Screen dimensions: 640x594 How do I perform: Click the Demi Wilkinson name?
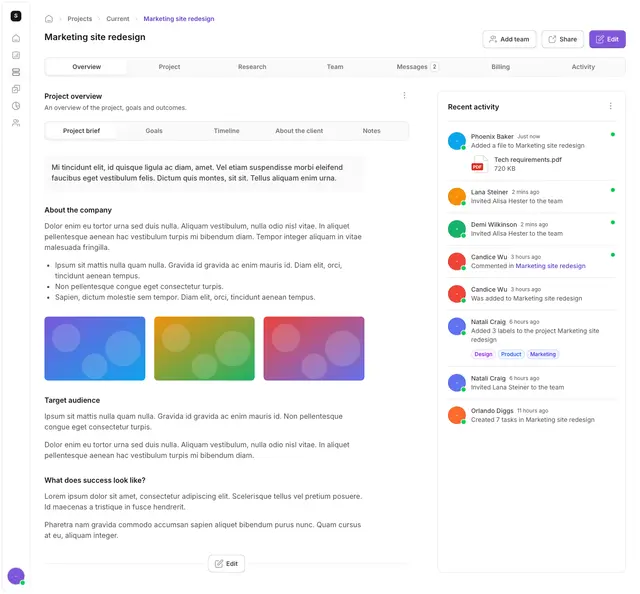[494, 225]
